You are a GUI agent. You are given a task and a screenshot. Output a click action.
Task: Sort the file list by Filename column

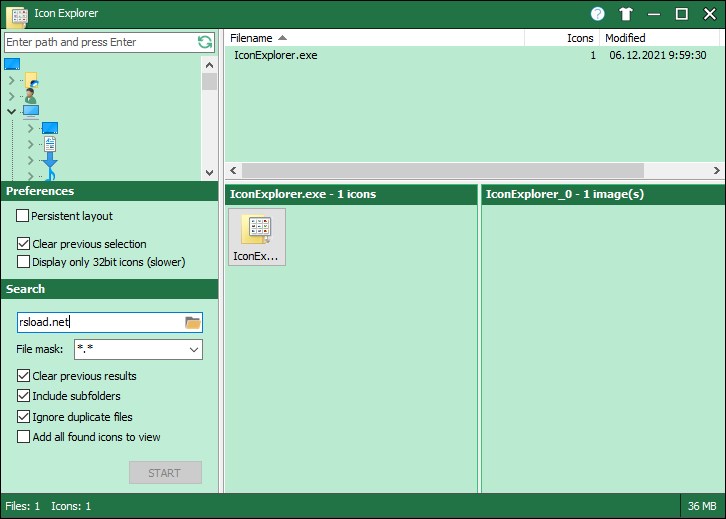pos(375,38)
